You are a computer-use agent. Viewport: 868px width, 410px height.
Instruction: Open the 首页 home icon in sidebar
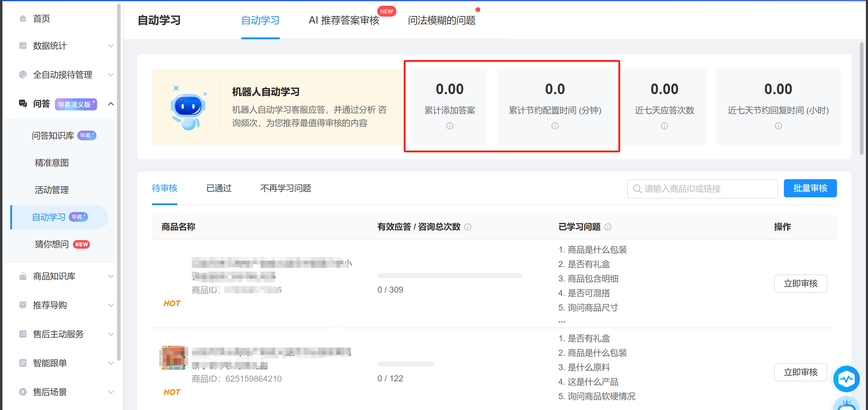23,18
